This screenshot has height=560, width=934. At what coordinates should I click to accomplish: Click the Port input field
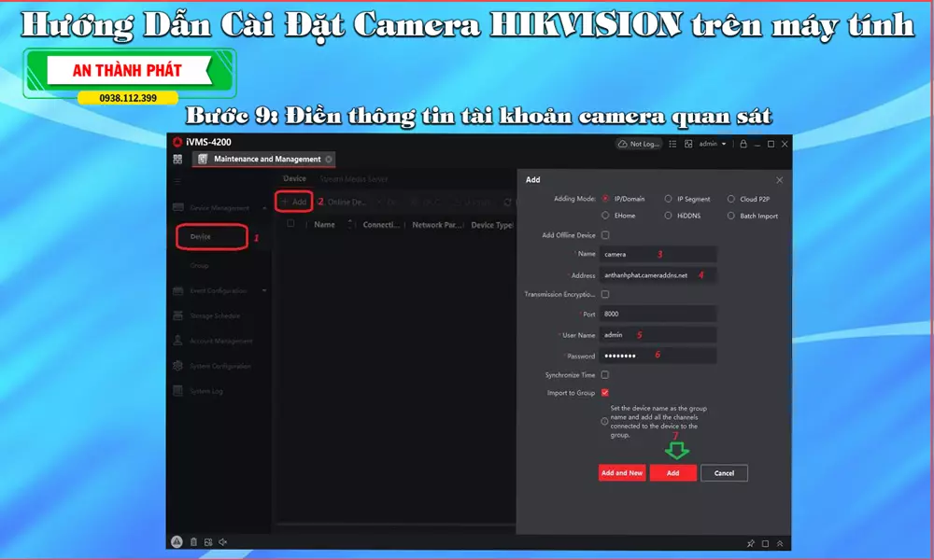point(658,314)
